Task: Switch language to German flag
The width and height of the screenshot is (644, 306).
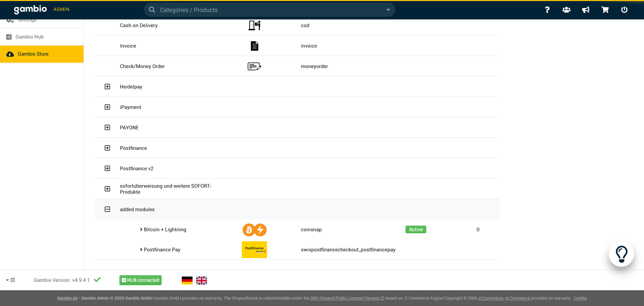Action: coord(187,280)
